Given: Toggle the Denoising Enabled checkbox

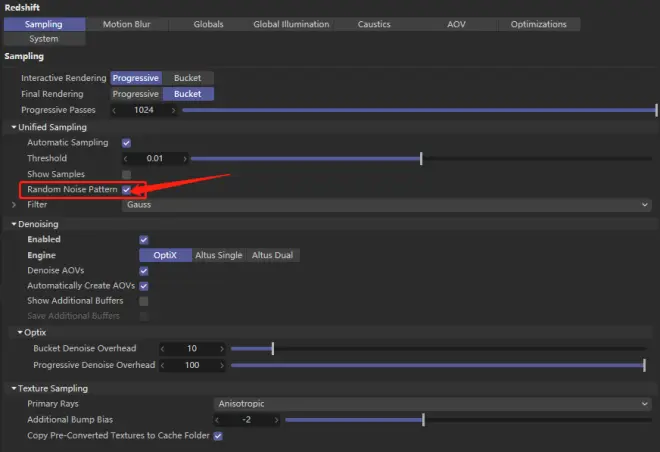Looking at the screenshot, I should (144, 240).
